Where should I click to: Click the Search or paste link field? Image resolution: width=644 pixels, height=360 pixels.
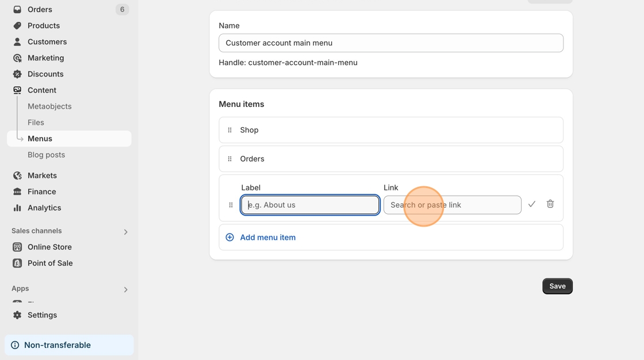(x=452, y=205)
